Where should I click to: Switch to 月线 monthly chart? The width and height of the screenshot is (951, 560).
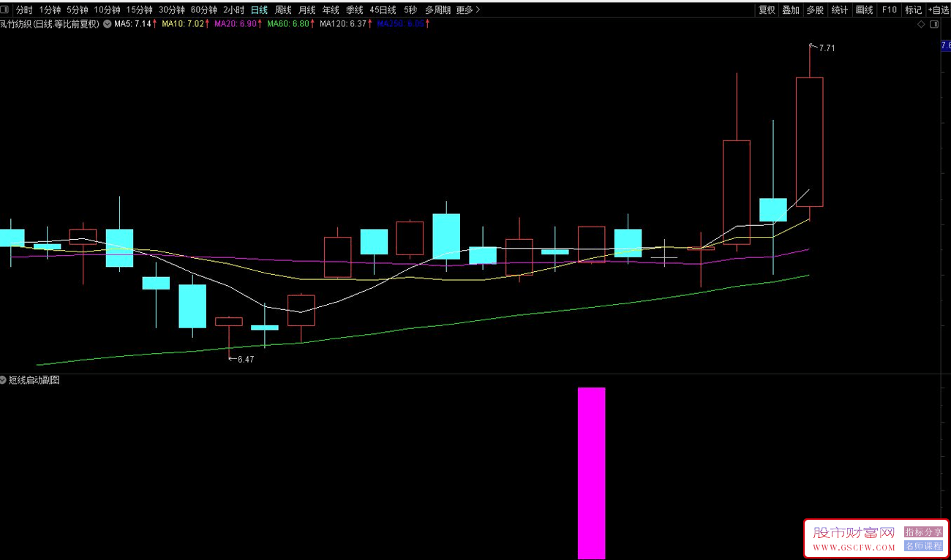click(307, 10)
